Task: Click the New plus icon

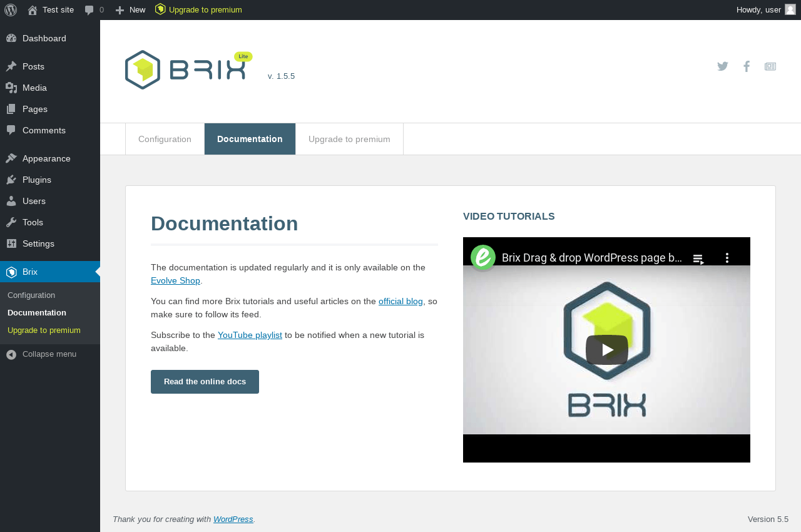Action: (120, 10)
